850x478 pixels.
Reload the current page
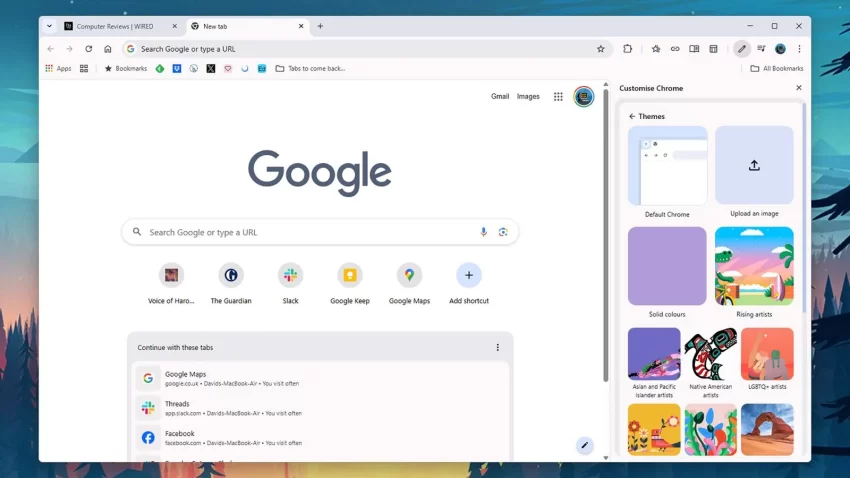(x=88, y=49)
